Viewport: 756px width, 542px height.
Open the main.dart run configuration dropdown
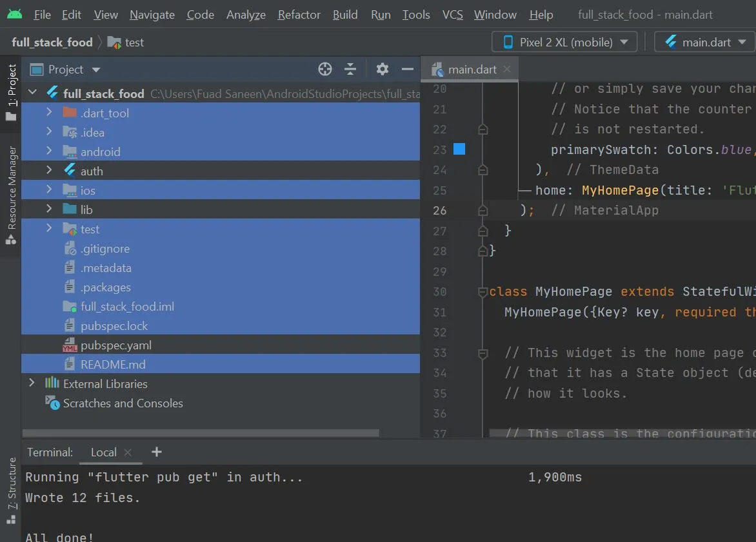[704, 43]
